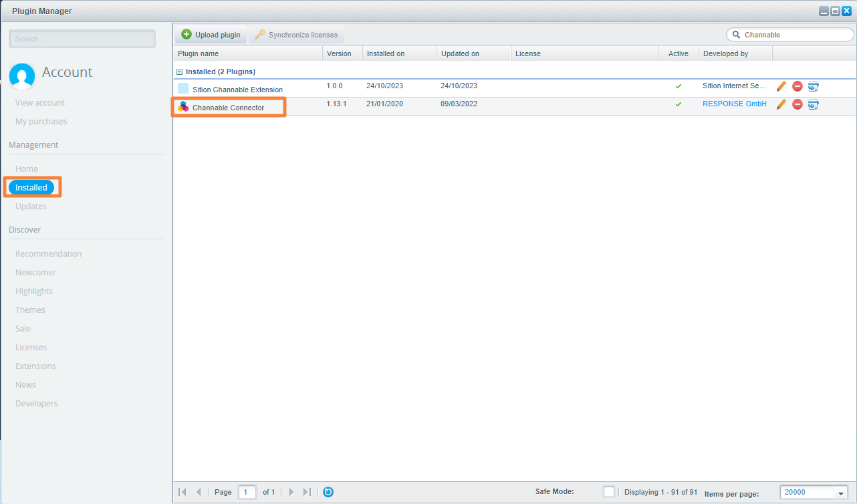857x504 pixels.
Task: Click pencil edit icon for Sition Channable Extension
Action: click(x=781, y=86)
